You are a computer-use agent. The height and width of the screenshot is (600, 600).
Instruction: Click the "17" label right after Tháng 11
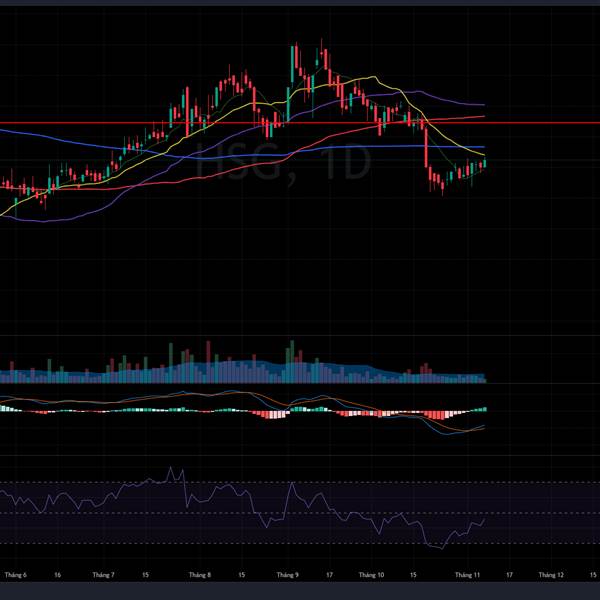(x=509, y=575)
